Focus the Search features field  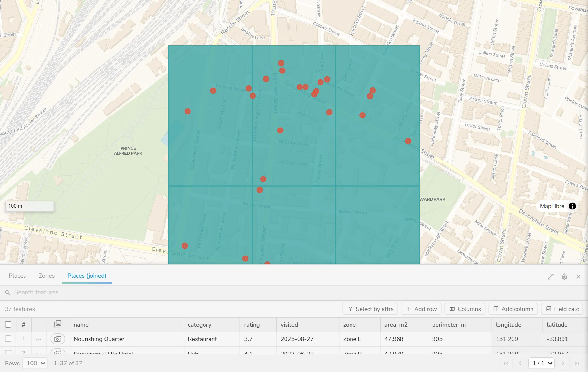(294, 292)
